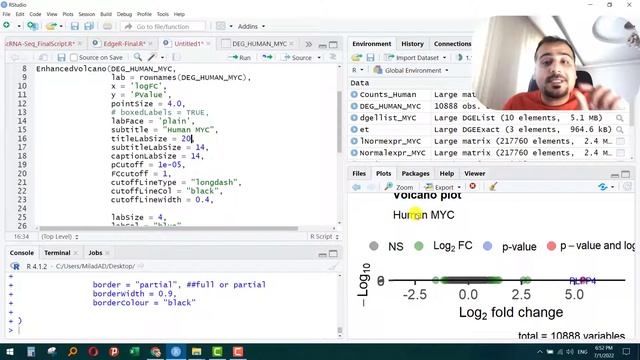
Task: Open the Export plot dropdown
Action: [443, 187]
